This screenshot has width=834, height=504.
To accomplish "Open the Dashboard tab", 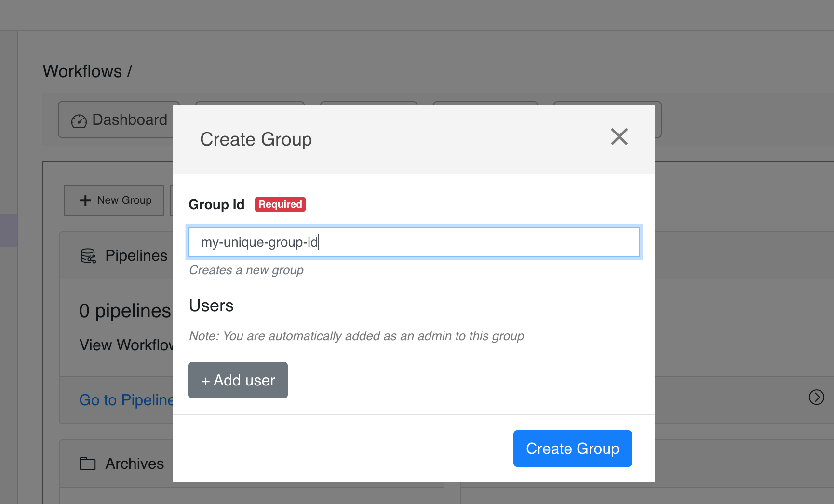I will pyautogui.click(x=116, y=119).
